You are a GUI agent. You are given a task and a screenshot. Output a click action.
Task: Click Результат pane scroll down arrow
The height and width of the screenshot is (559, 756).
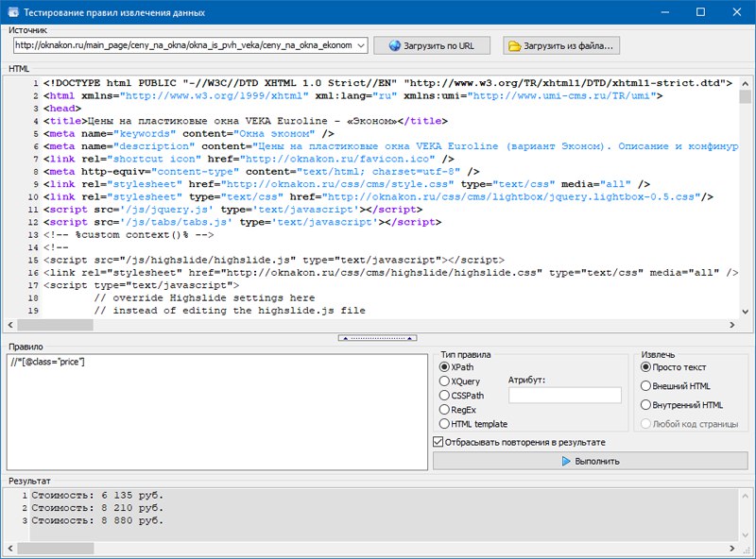[x=746, y=535]
